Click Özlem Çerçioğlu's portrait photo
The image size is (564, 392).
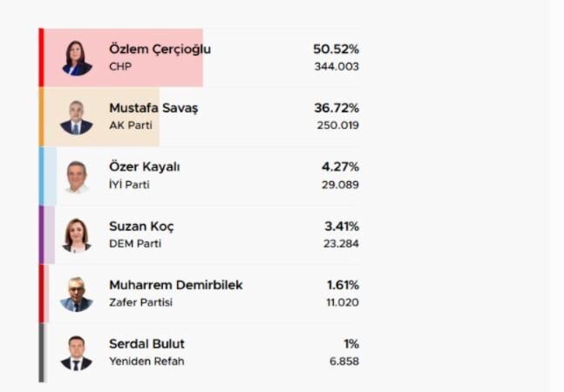pos(77,58)
